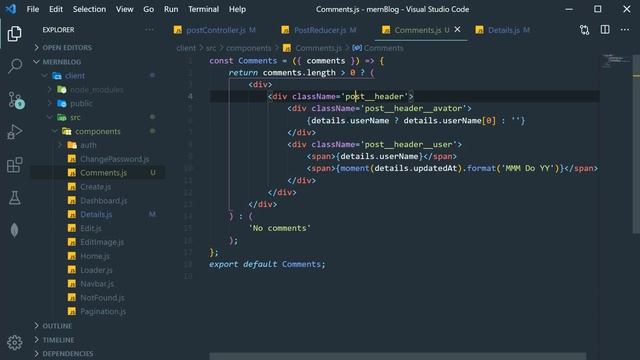
Task: Open the Terminal menu
Action: click(203, 9)
